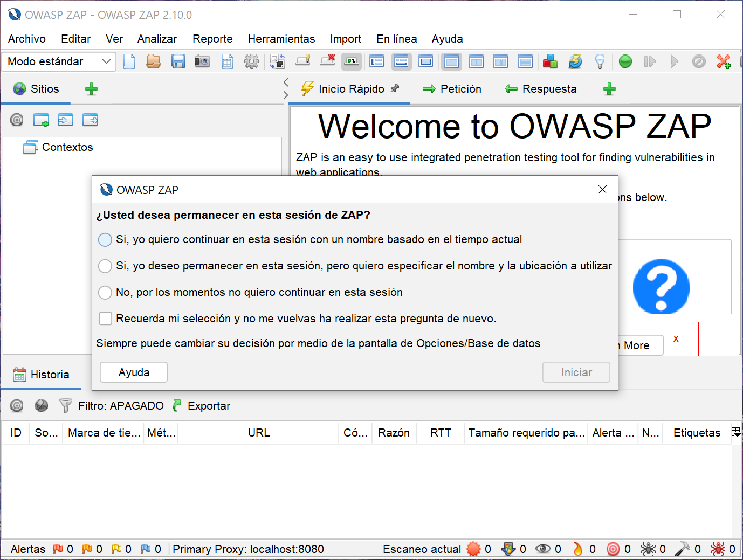Click the new context icon in Sites panel

[x=41, y=120]
